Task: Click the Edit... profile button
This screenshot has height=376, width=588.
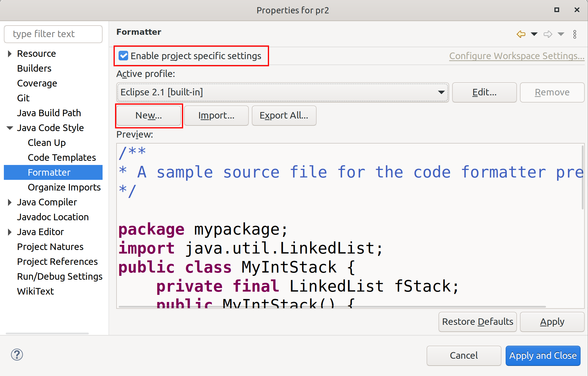Action: (484, 92)
